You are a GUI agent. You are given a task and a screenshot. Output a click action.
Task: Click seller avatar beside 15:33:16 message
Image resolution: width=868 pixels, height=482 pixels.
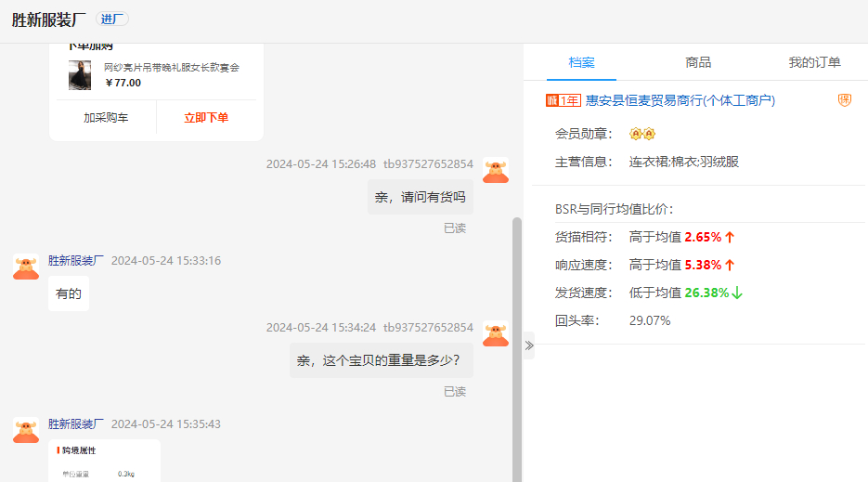click(26, 267)
